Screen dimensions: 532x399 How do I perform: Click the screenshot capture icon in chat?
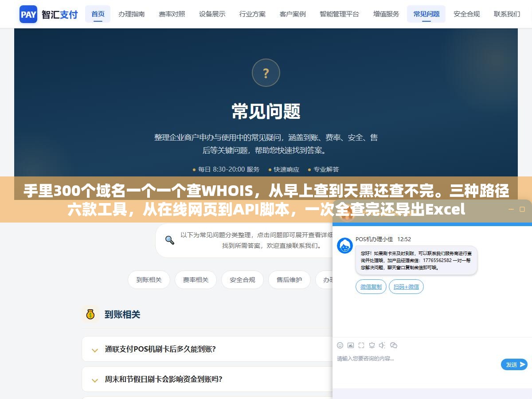click(361, 345)
